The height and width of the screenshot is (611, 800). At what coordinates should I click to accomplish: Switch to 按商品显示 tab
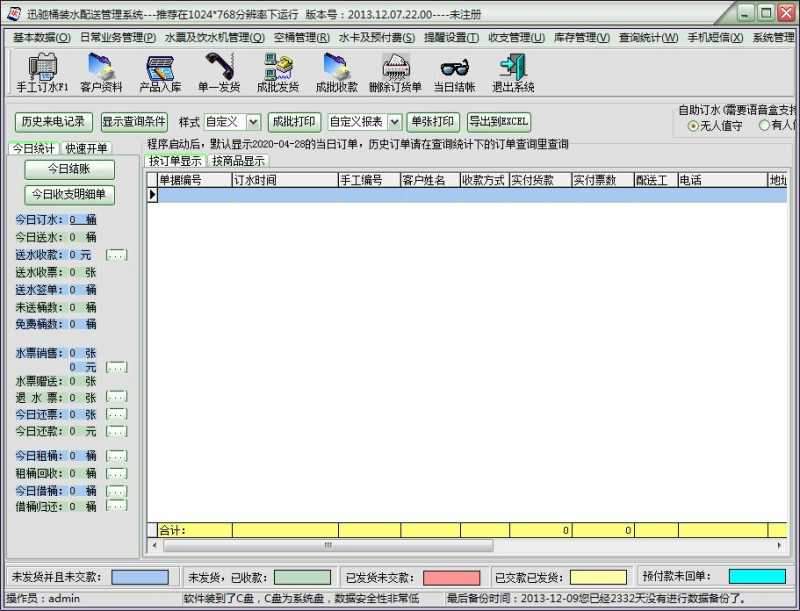pyautogui.click(x=239, y=160)
